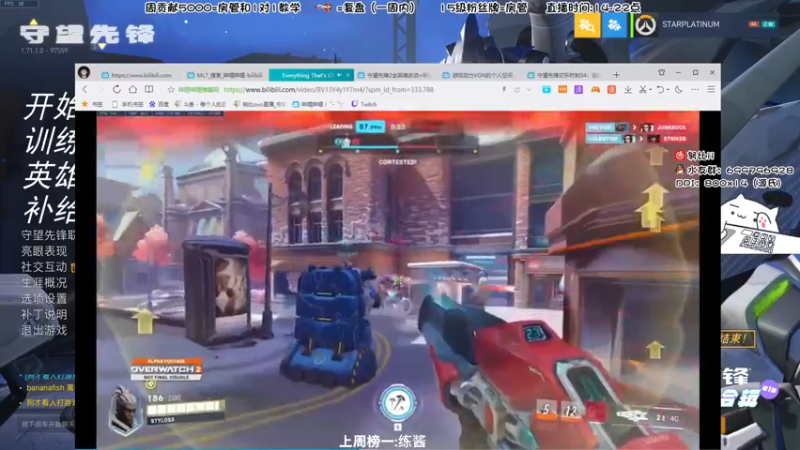Open the 百度 bookmark
Image resolution: width=800 pixels, height=450 pixels.
point(159,104)
